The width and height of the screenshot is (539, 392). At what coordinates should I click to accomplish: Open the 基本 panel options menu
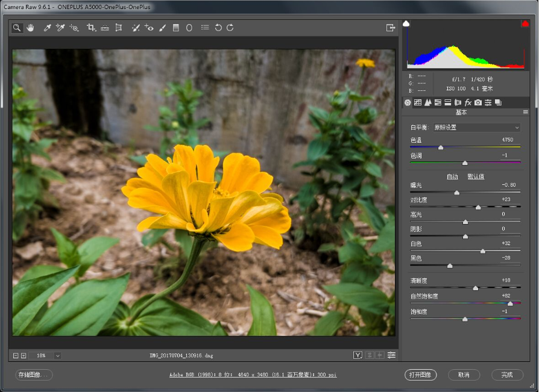(x=525, y=113)
